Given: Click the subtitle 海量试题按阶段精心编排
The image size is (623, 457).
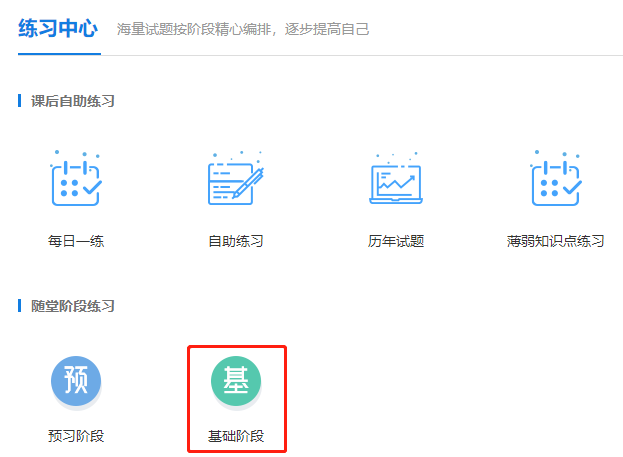Looking at the screenshot, I should [x=194, y=29].
